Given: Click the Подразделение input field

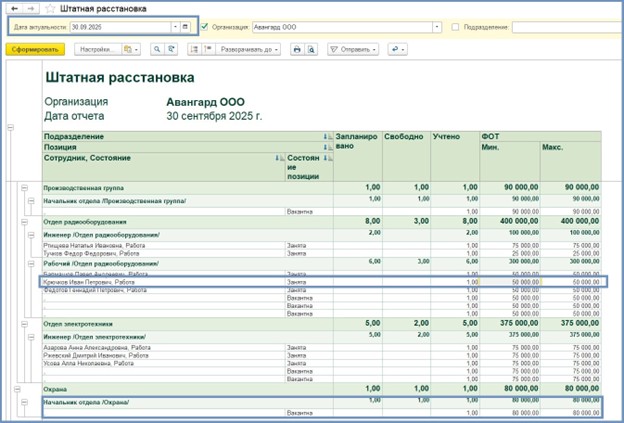Looking at the screenshot, I should pos(566,27).
